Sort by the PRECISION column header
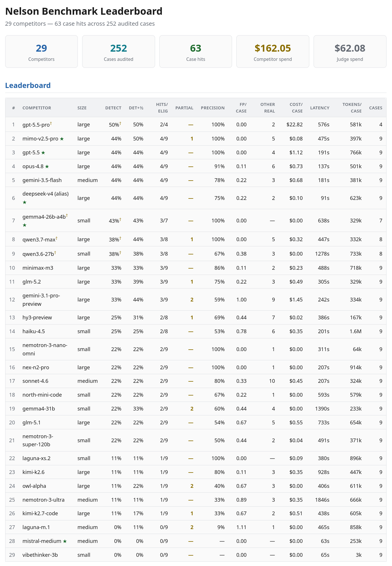Viewport: 392px width, 566px height. tap(213, 108)
